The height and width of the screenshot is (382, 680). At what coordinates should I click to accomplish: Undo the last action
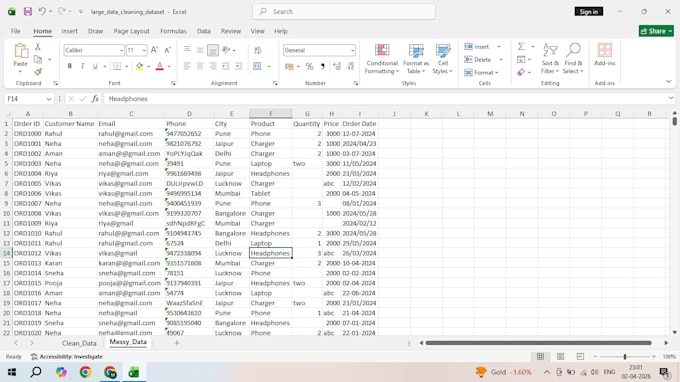(x=42, y=12)
